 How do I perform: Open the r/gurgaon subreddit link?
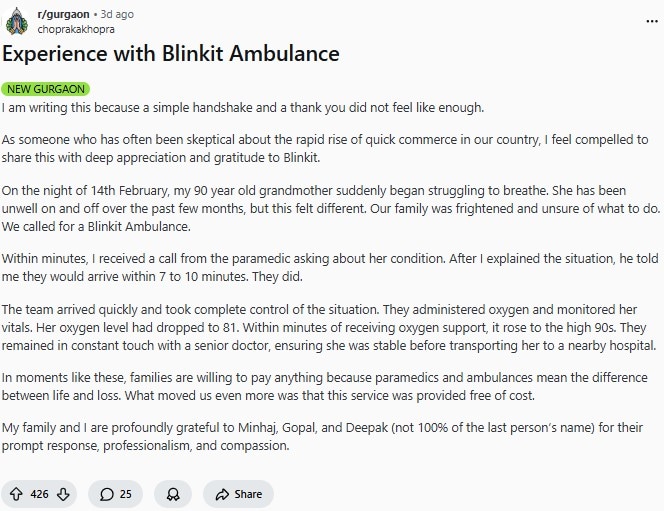coord(63,15)
